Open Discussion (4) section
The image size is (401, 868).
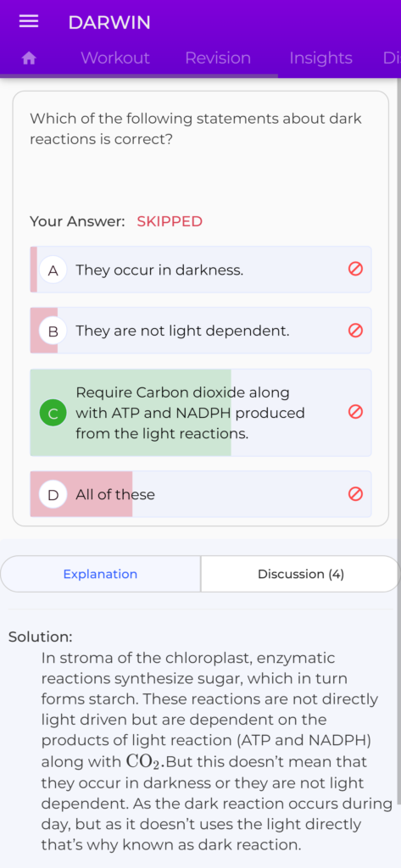coord(301,574)
